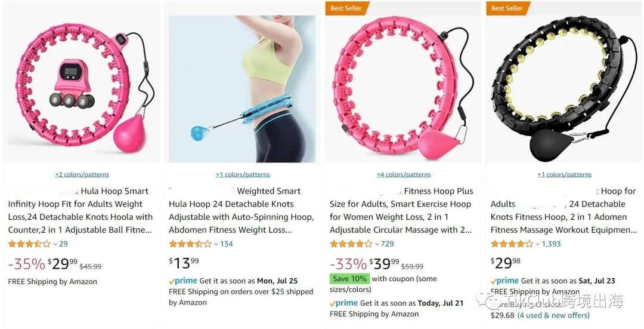Open 1,393 reviews count link
This screenshot has width=644, height=329.
coord(551,244)
